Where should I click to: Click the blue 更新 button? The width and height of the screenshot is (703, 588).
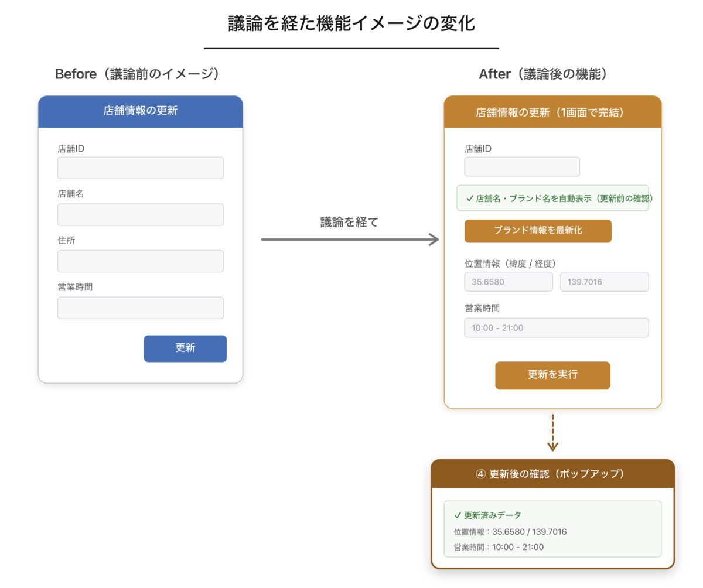(x=185, y=348)
